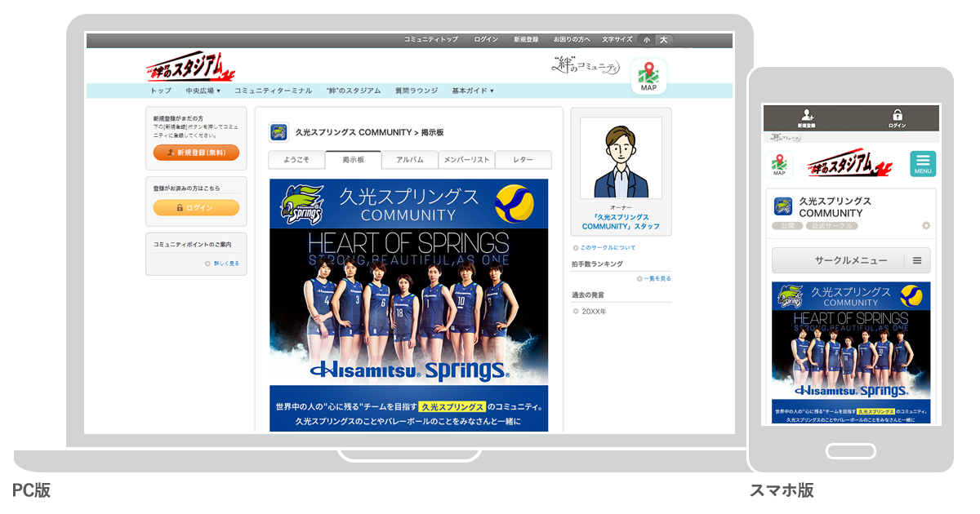Open the teal MENU button in the smartphone version

point(923,164)
